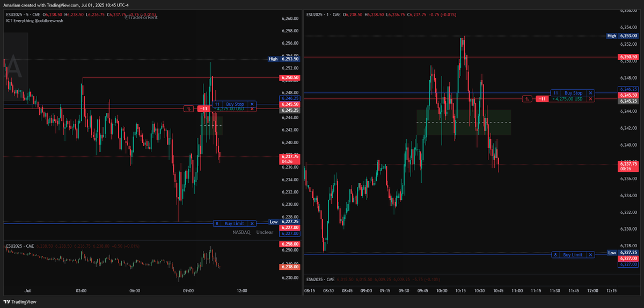Click ESU2025 · CME label in lower-left pane
Image resolution: width=644 pixels, height=308 pixels.
[x=19, y=246]
